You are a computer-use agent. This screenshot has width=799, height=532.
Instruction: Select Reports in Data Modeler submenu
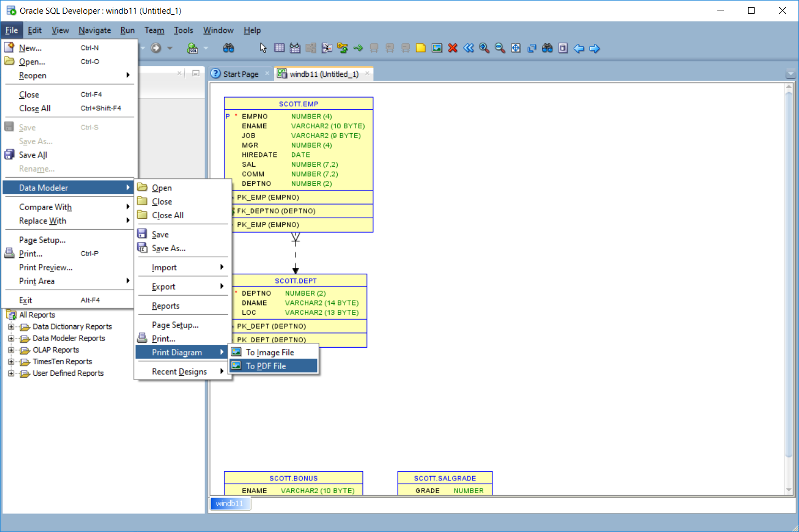click(x=182, y=305)
